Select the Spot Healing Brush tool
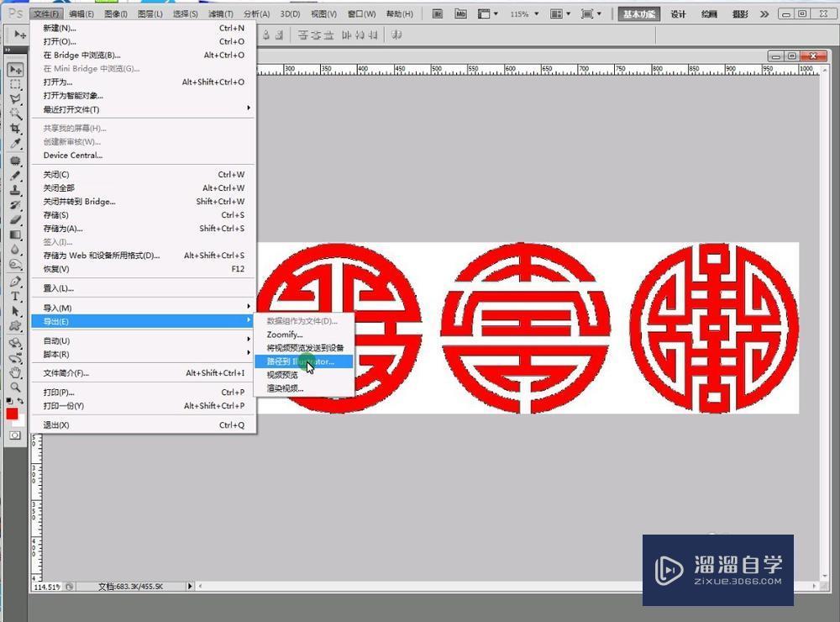Image resolution: width=840 pixels, height=622 pixels. (x=15, y=161)
